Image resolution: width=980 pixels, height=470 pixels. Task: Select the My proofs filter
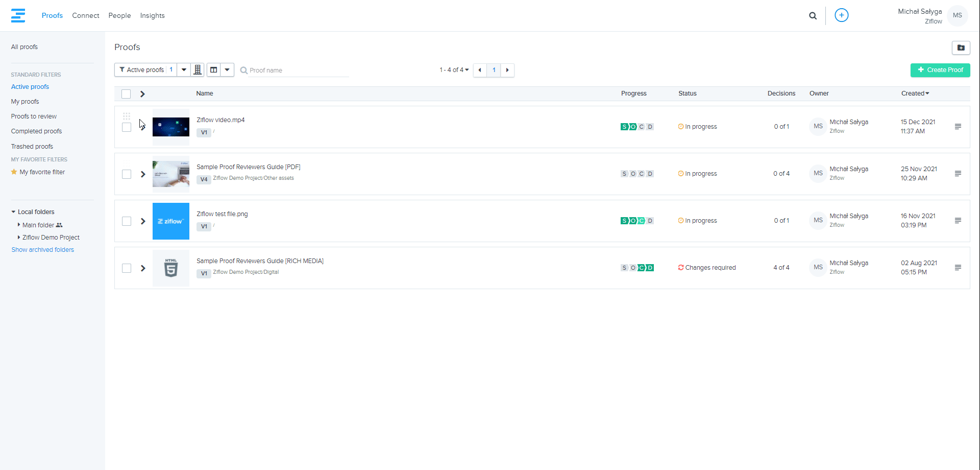25,102
